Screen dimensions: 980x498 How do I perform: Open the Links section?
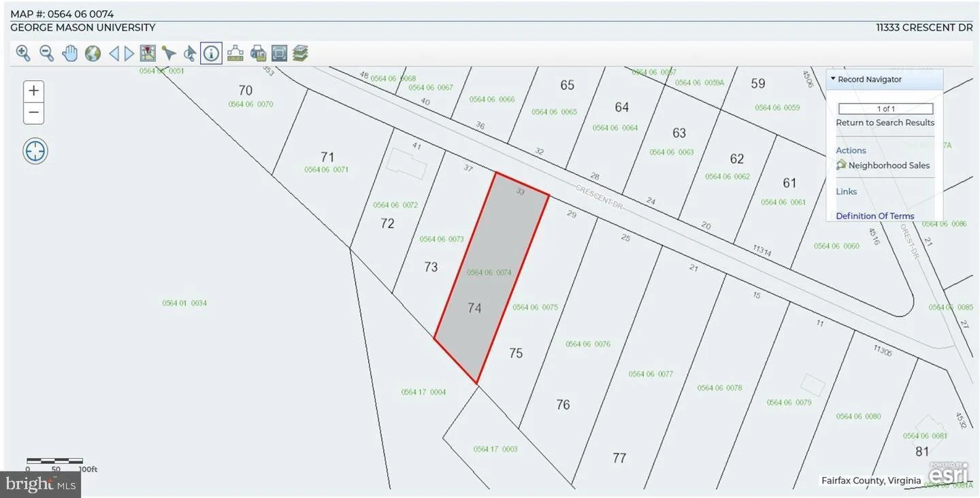point(846,191)
